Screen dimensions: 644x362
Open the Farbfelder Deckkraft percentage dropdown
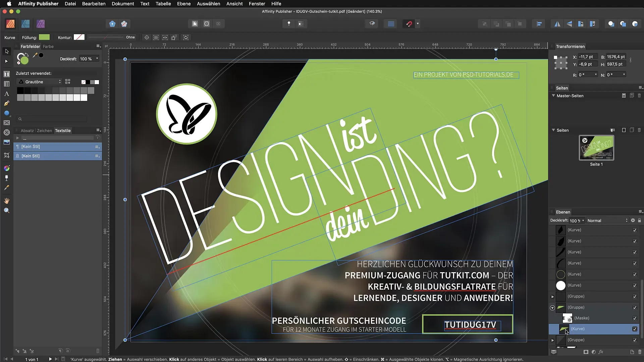coord(97,59)
